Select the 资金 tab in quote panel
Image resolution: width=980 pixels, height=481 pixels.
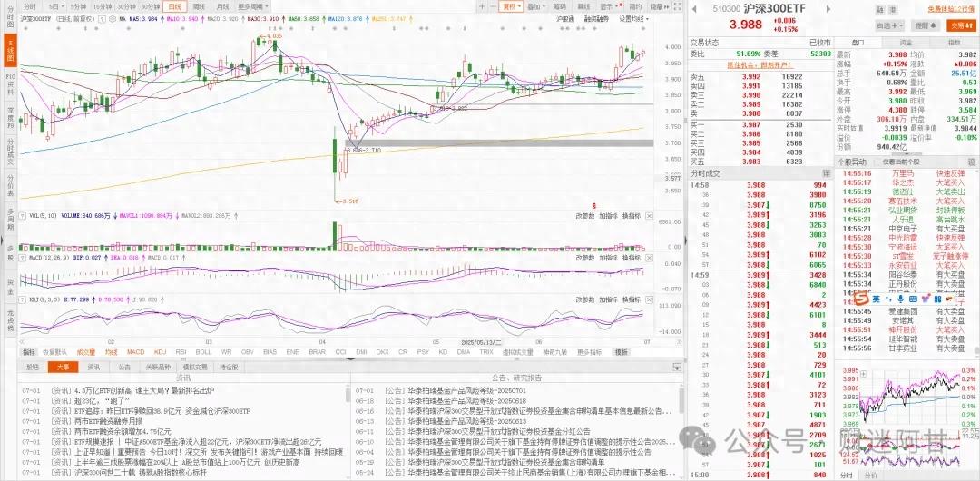906,43
